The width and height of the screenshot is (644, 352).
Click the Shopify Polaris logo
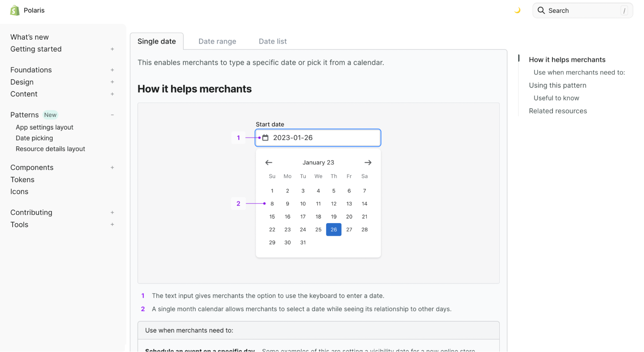tap(14, 10)
